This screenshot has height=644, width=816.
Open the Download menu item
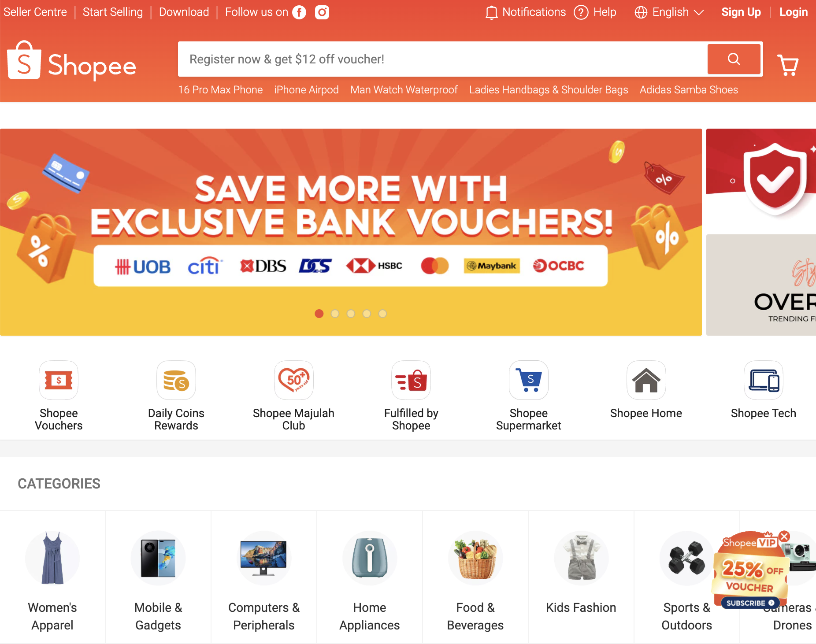pos(184,12)
